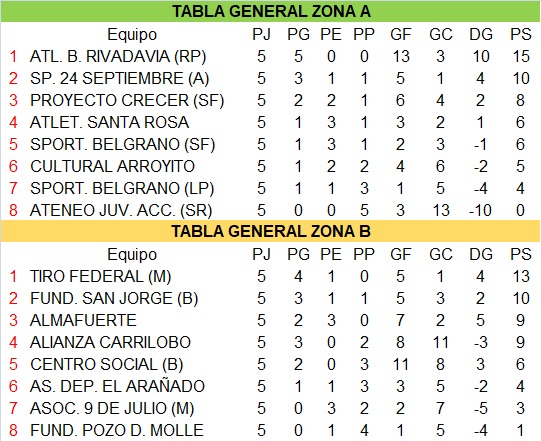The width and height of the screenshot is (541, 441).
Task: Click the TABLA GENERAL ZONA B header
Action: 271,231
